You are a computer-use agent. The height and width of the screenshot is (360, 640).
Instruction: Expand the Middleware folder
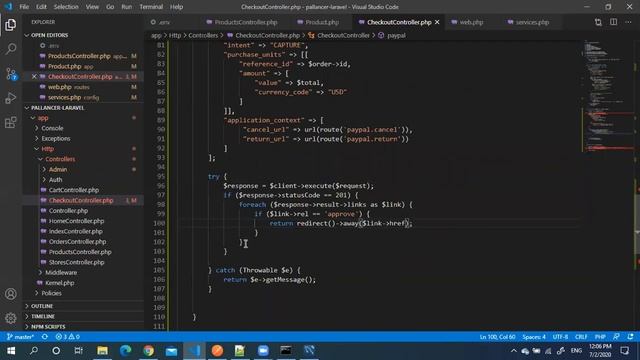point(61,272)
